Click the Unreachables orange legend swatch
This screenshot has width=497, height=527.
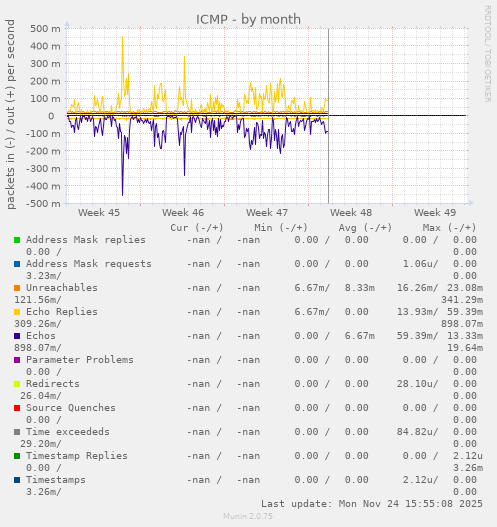point(17,288)
